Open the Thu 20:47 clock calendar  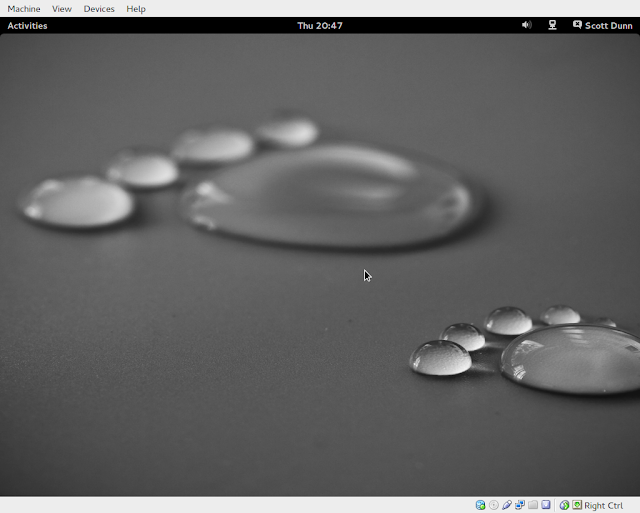click(x=320, y=25)
